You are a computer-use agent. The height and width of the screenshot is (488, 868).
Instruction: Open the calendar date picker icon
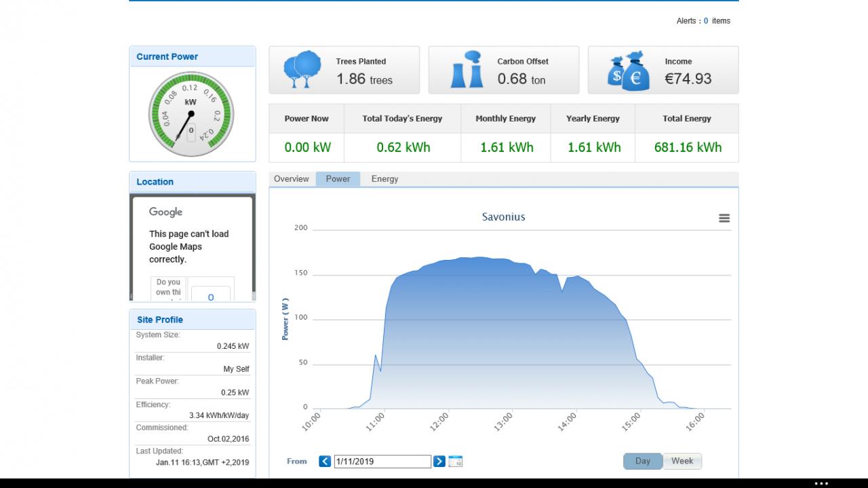pyautogui.click(x=456, y=462)
